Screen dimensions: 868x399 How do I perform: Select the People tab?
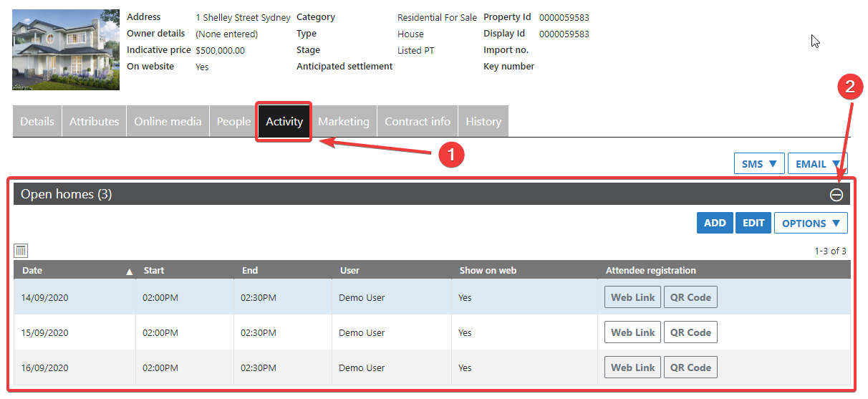tap(233, 122)
